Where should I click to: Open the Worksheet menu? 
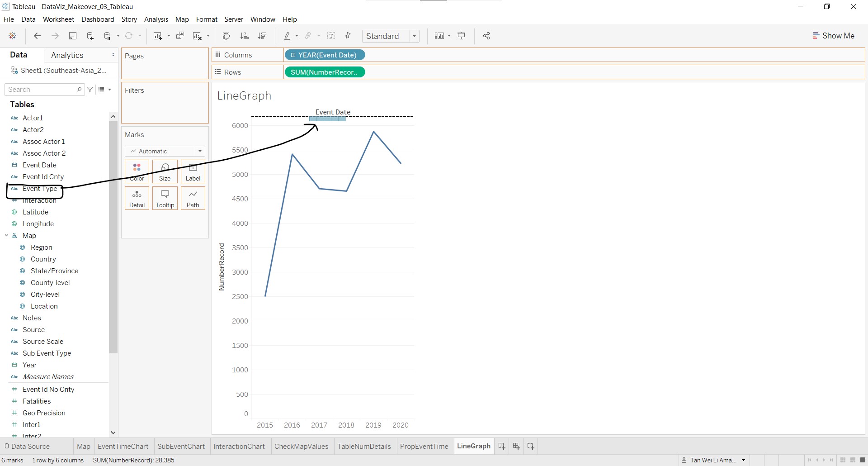pos(58,19)
